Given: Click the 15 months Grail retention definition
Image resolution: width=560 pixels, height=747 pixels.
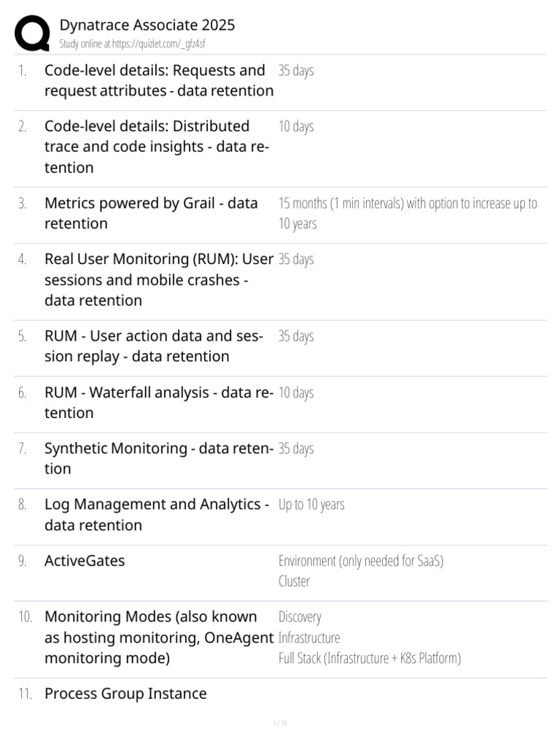Looking at the screenshot, I should coord(408,213).
